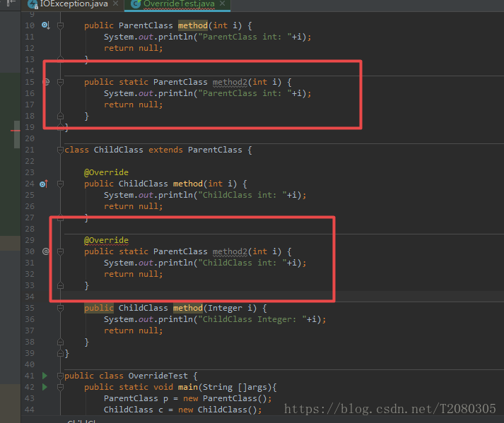The height and width of the screenshot is (423, 504).
Task: Click the highlighted method name on line 10
Action: pos(193,25)
